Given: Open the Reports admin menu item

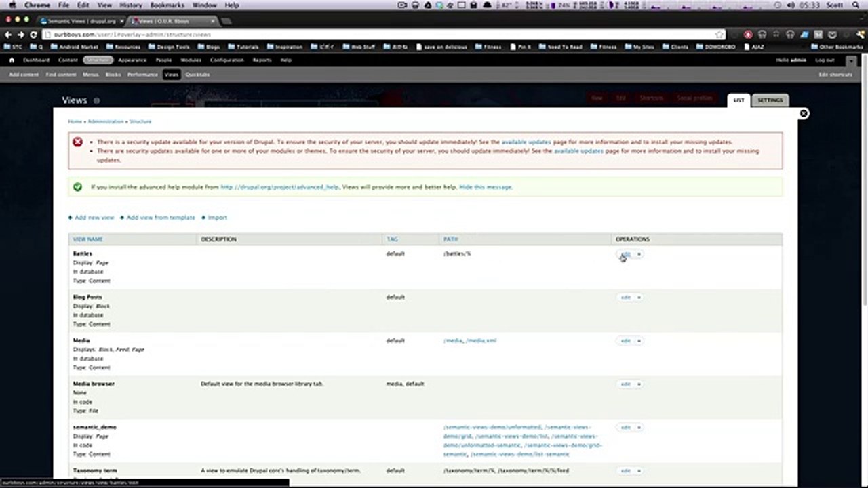Looking at the screenshot, I should (262, 60).
